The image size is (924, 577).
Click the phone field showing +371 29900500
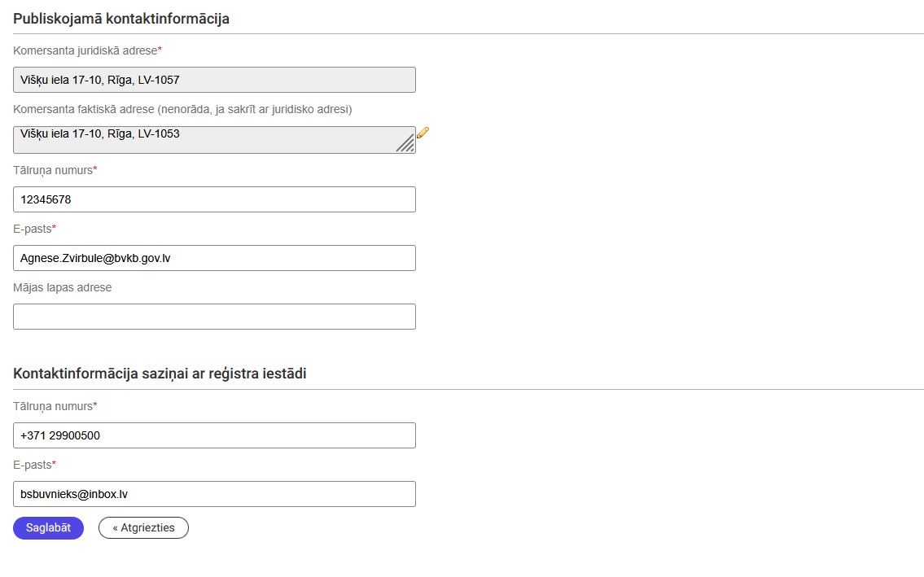[x=214, y=435]
